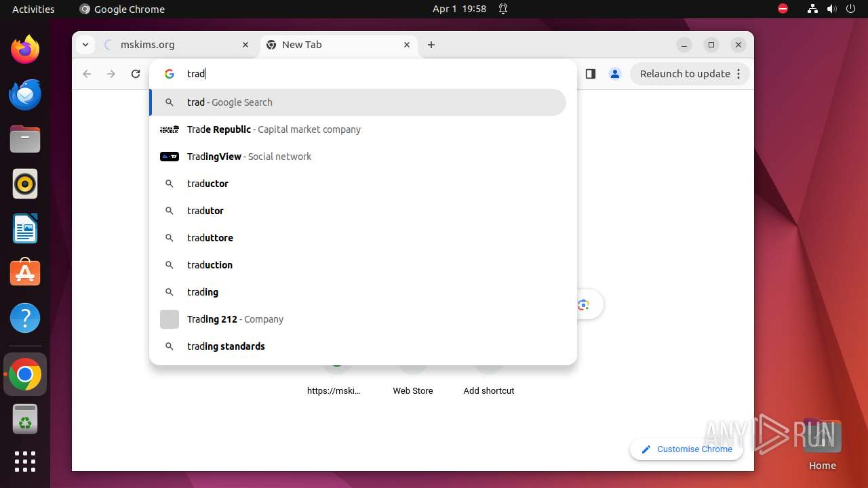Click the Customise Chrome button

coord(686,449)
